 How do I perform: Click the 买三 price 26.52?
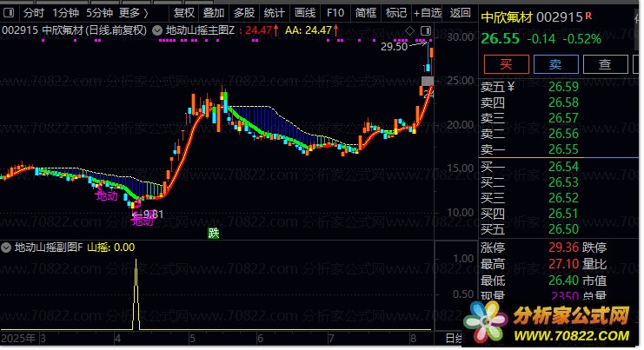pos(563,198)
